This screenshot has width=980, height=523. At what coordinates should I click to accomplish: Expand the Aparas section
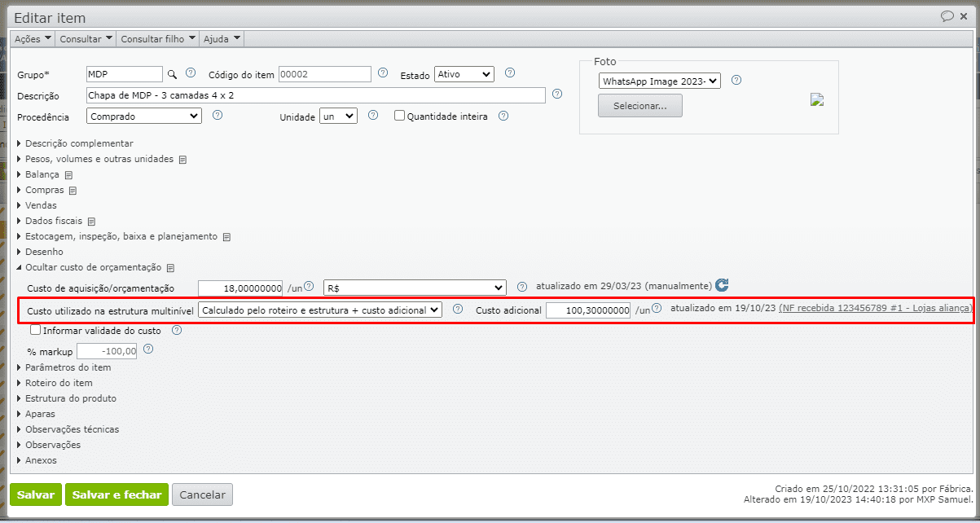[40, 414]
